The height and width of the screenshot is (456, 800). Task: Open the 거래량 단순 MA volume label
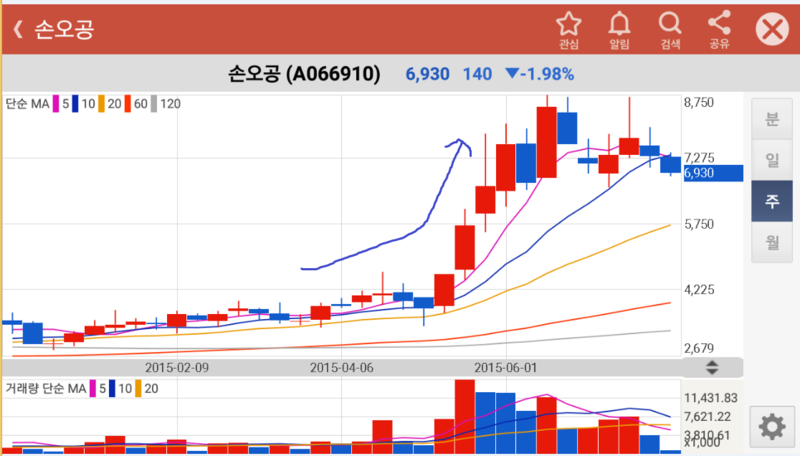click(45, 388)
